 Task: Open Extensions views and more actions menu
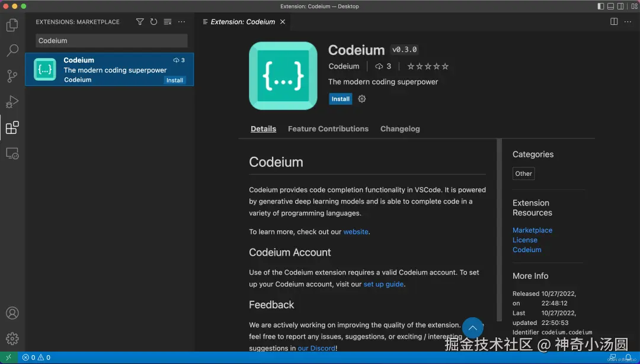click(182, 22)
